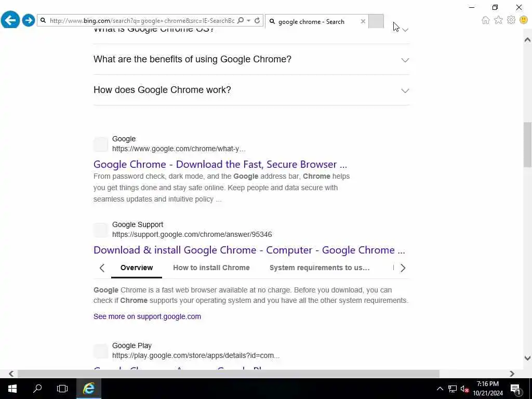Open 'Download & install Google Chrome - Computer' result
The height and width of the screenshot is (399, 532).
[249, 250]
